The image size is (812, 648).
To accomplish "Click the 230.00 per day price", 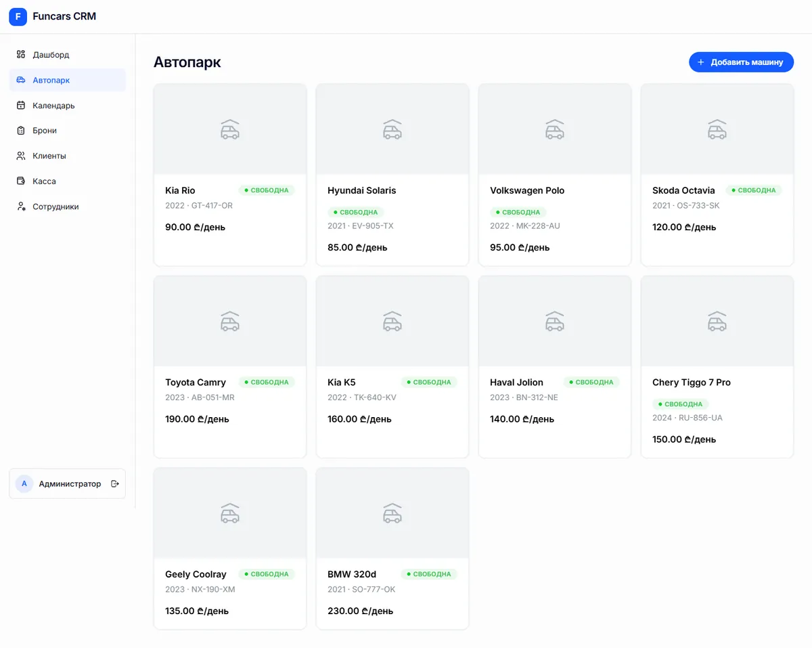I will point(360,611).
